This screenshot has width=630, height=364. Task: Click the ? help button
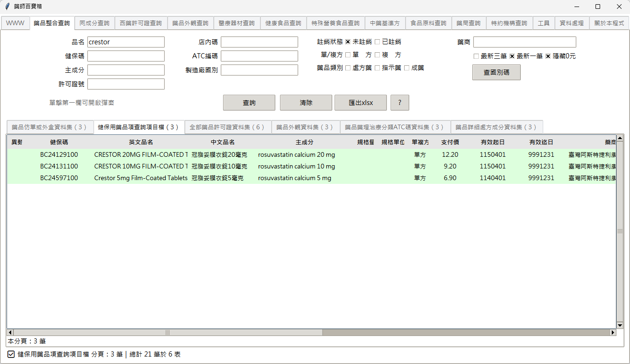pyautogui.click(x=400, y=103)
